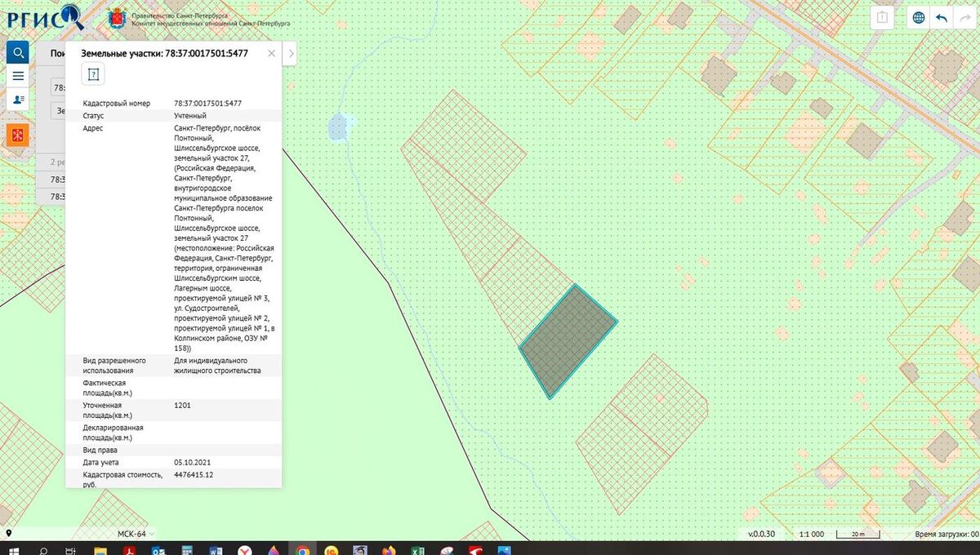Click the undo back-arrow map icon

[942, 17]
